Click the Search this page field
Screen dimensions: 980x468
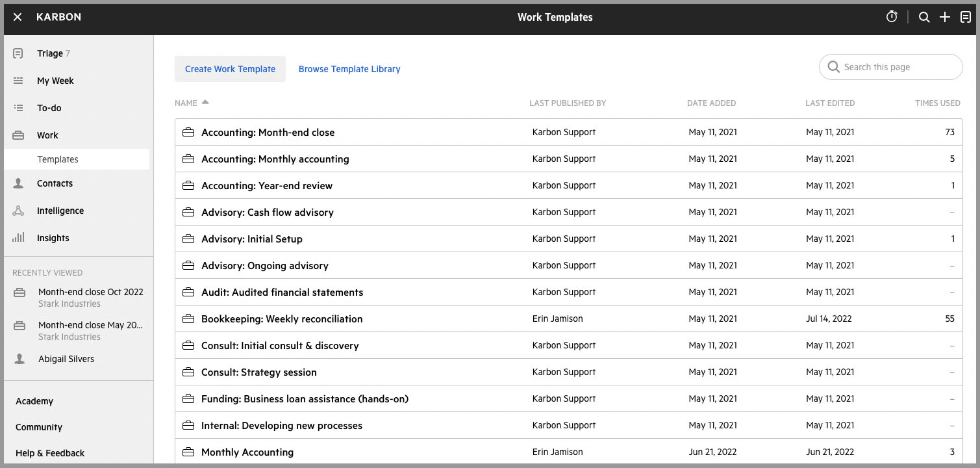click(890, 67)
